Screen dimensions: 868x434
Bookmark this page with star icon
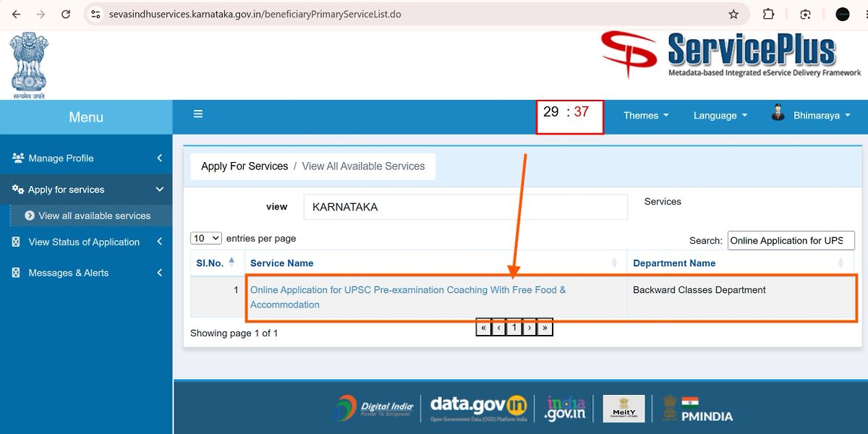tap(733, 14)
